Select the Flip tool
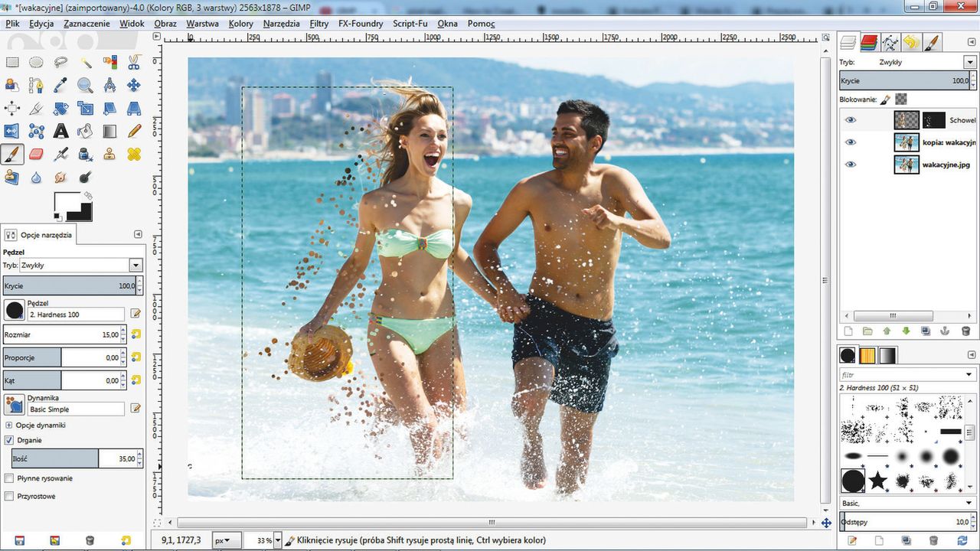Image resolution: width=980 pixels, height=551 pixels. [x=12, y=132]
